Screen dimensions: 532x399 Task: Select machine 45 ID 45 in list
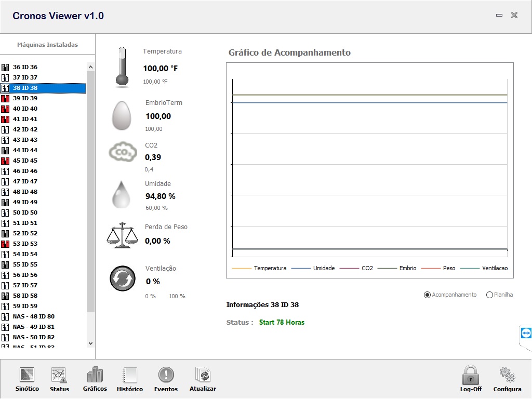click(25, 161)
